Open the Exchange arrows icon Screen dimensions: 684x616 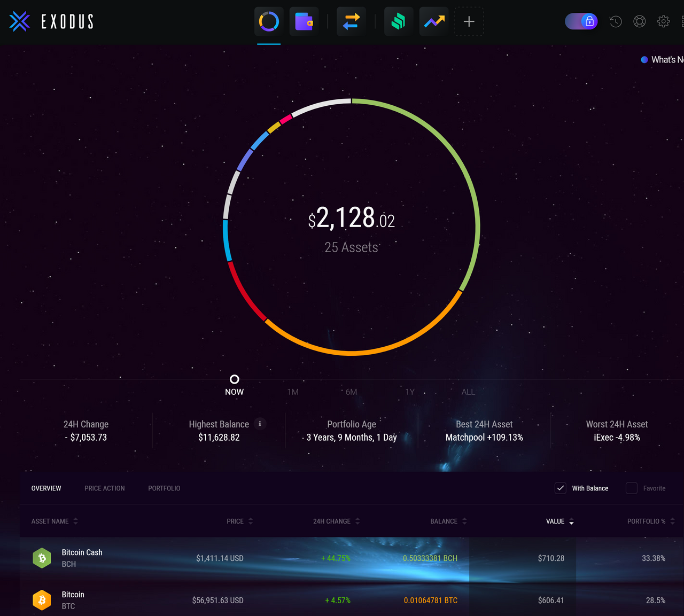click(351, 22)
